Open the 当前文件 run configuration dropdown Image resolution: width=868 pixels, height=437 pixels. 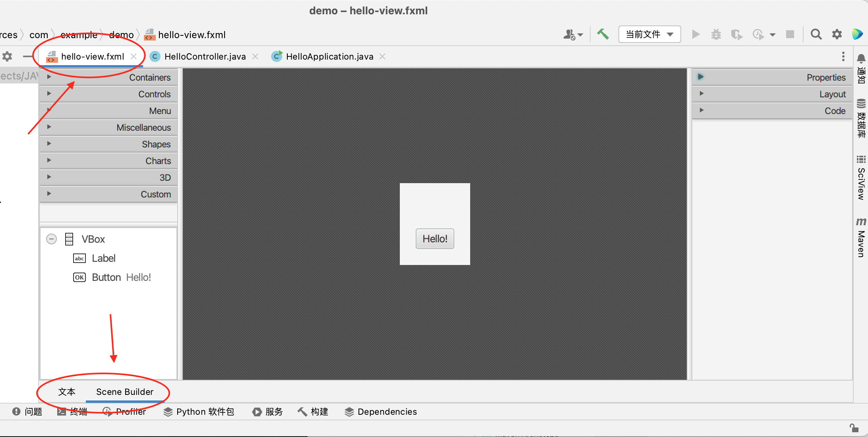[649, 34]
